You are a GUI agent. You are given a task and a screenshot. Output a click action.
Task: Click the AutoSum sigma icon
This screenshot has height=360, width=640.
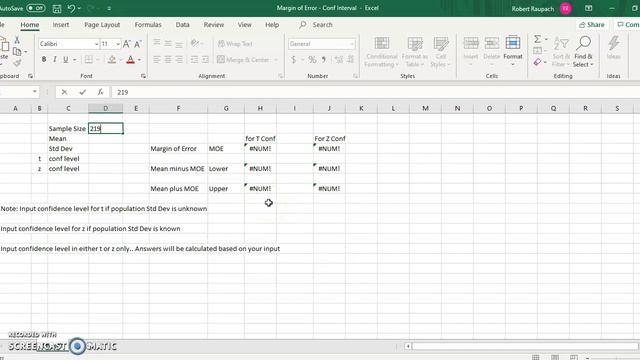coord(538,39)
